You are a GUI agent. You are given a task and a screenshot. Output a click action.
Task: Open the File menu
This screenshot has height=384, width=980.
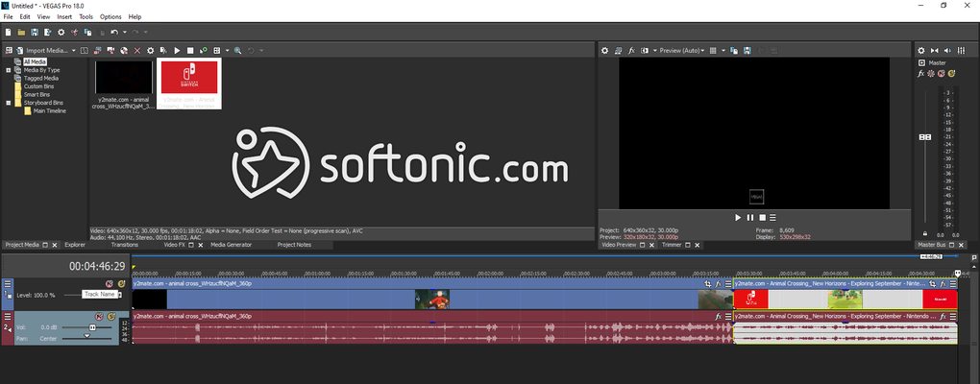8,17
